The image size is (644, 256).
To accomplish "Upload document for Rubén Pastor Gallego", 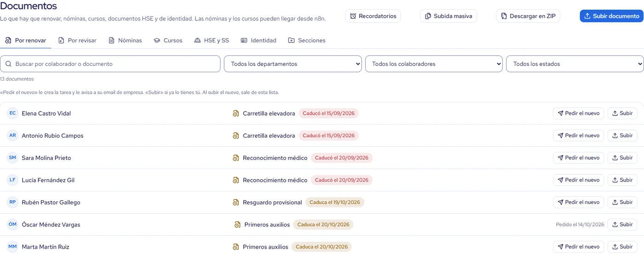I will 622,202.
